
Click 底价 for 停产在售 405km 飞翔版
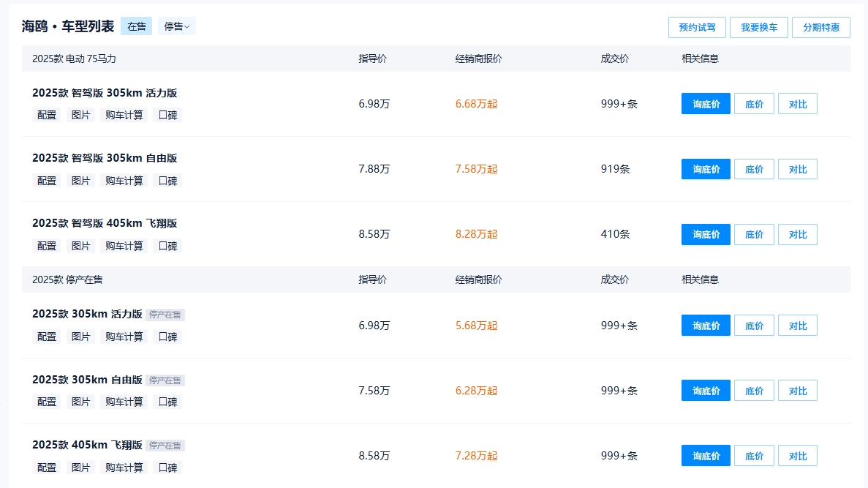pyautogui.click(x=754, y=456)
